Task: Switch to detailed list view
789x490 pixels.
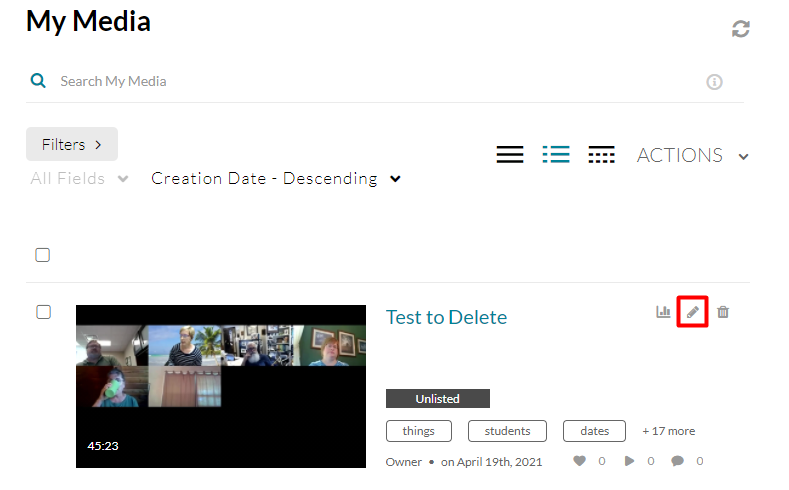Action: click(556, 155)
